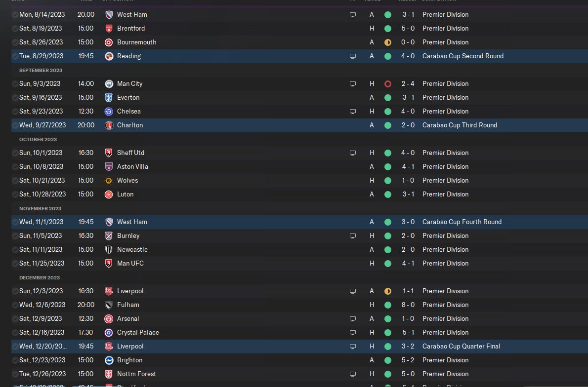
Task: Open the 8 - 0 result against Fulham
Action: click(408, 305)
